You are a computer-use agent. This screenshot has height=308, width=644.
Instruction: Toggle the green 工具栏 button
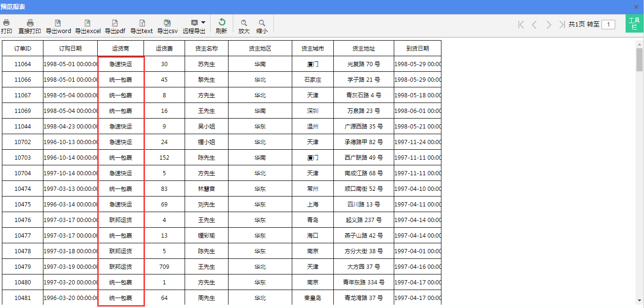point(634,24)
